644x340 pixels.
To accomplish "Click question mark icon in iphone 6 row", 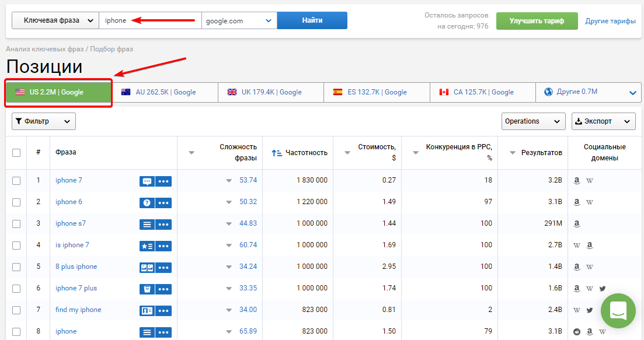I will coord(147,202).
